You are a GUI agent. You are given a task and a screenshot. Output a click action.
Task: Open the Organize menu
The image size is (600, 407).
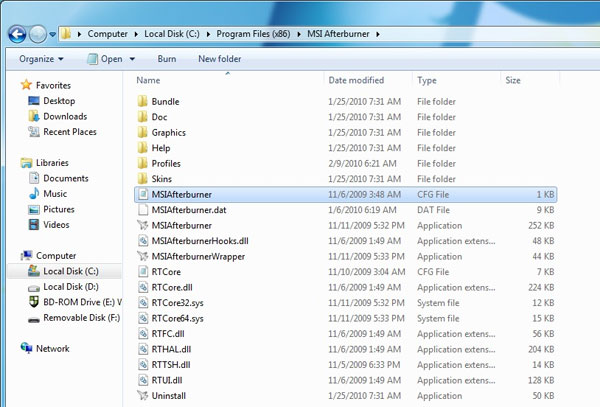coord(41,59)
